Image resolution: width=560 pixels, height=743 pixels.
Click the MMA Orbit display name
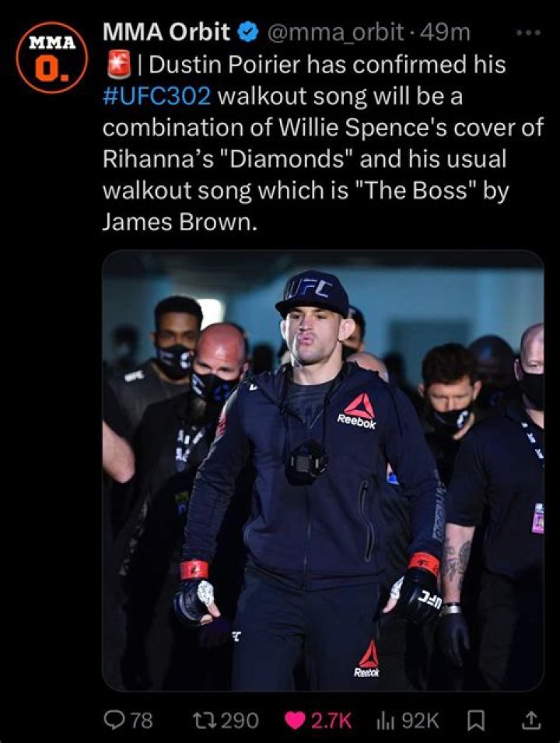pyautogui.click(x=166, y=32)
